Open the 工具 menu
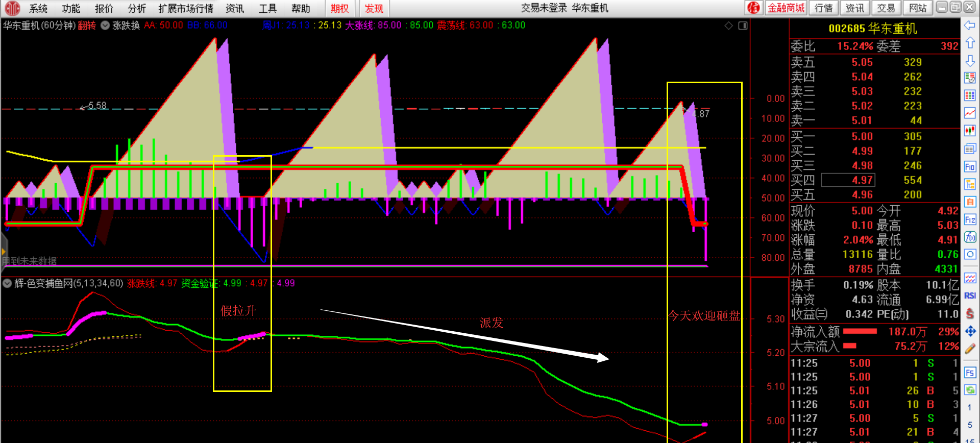The width and height of the screenshot is (980, 443). coord(267,9)
